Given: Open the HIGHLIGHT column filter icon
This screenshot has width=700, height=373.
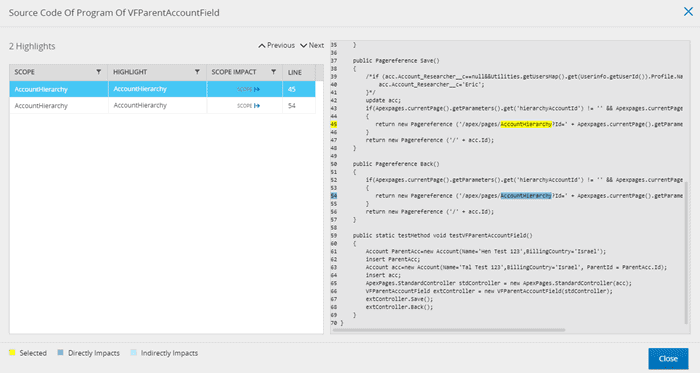Looking at the screenshot, I should click(197, 72).
